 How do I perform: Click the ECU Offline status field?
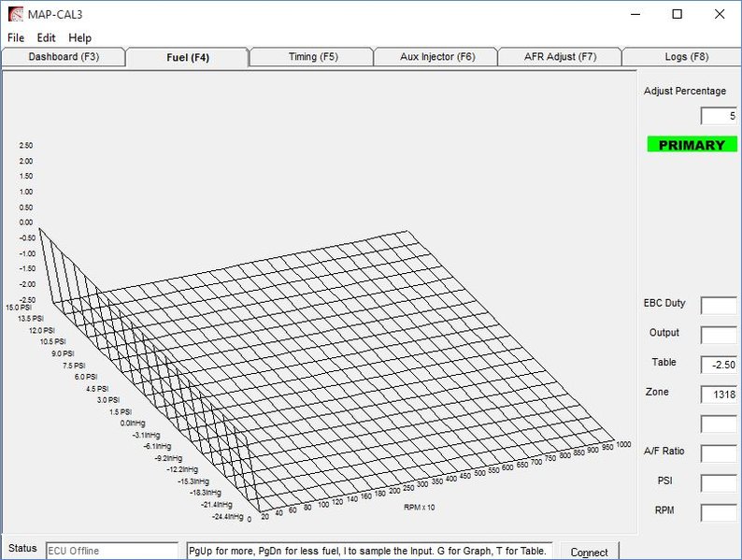[112, 551]
